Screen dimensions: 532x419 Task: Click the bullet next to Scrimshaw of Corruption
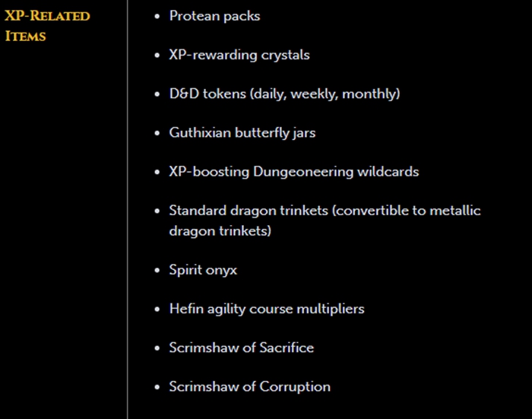157,387
